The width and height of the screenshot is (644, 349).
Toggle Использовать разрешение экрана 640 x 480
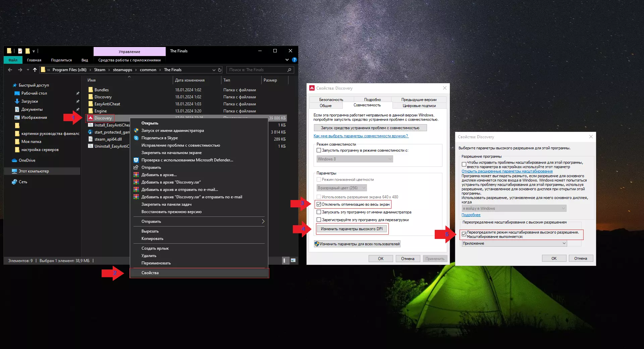[319, 197]
